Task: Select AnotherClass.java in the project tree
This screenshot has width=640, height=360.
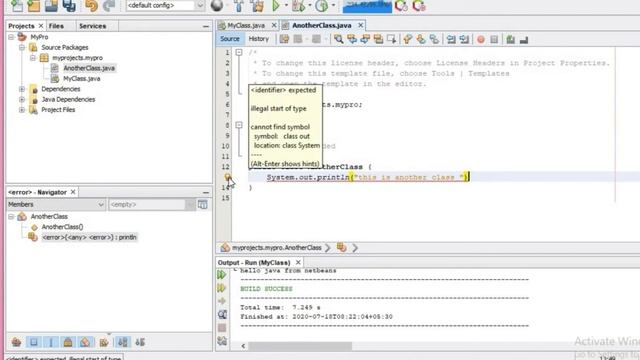Action: (89, 68)
